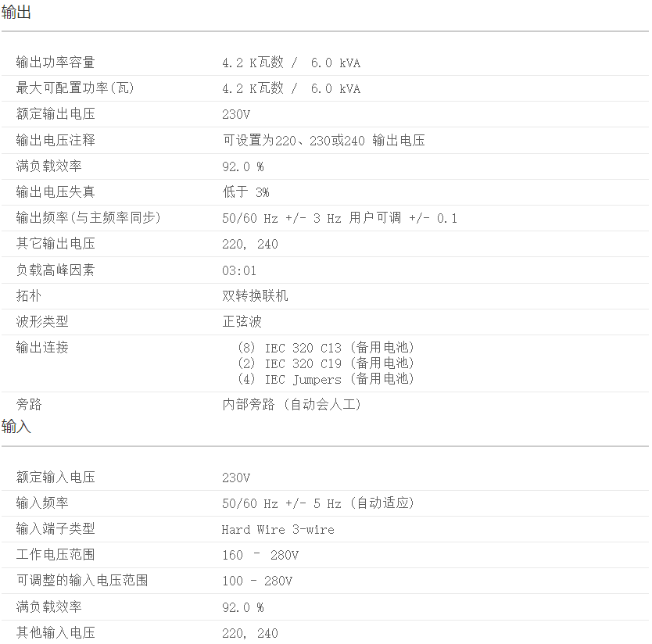
Task: Click the 输出频率(与主频率同步) label
Action: pyautogui.click(x=88, y=218)
